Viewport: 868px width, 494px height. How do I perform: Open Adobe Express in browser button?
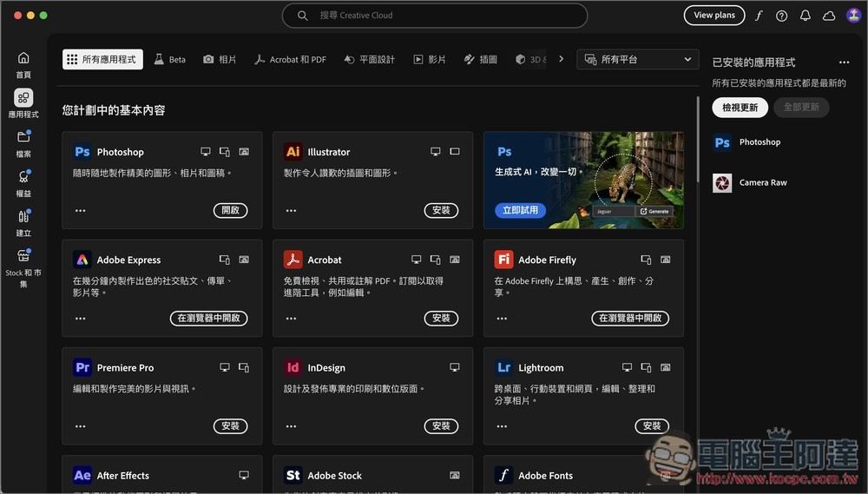click(x=208, y=319)
